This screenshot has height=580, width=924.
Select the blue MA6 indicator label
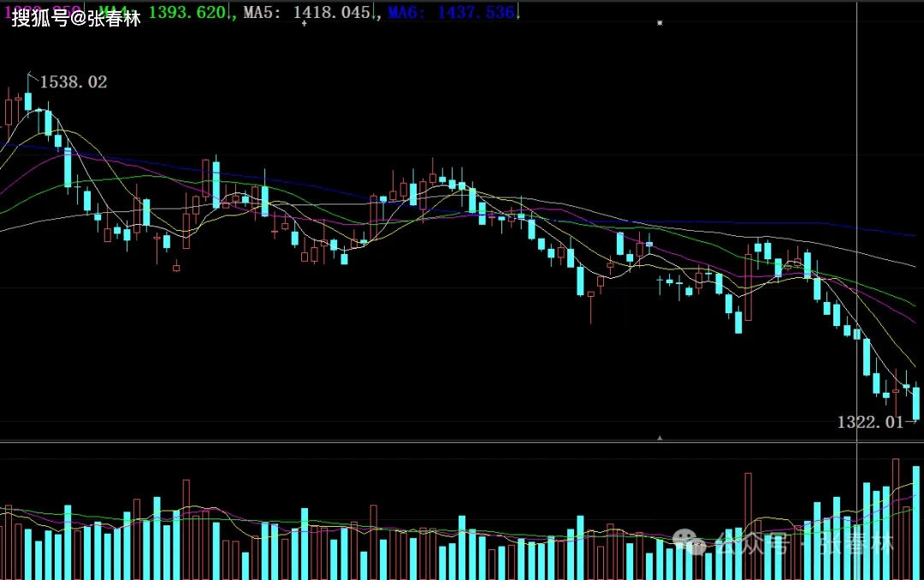click(x=408, y=12)
